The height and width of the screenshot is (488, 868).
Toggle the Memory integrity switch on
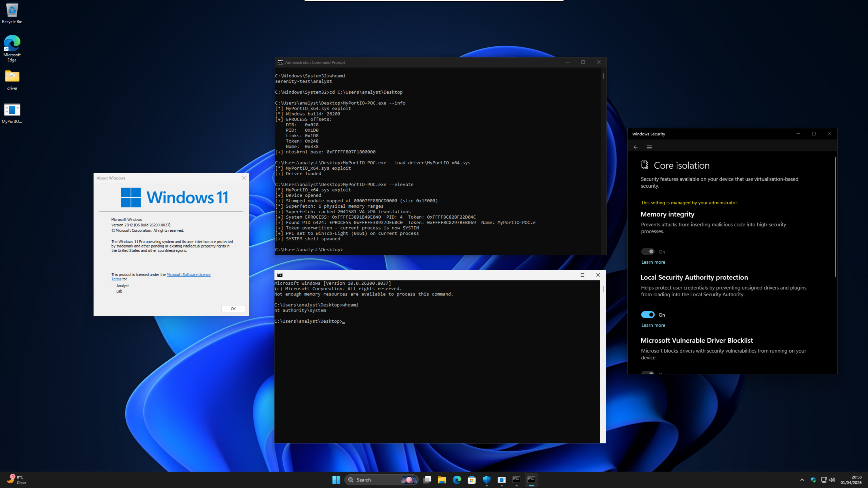[648, 251]
